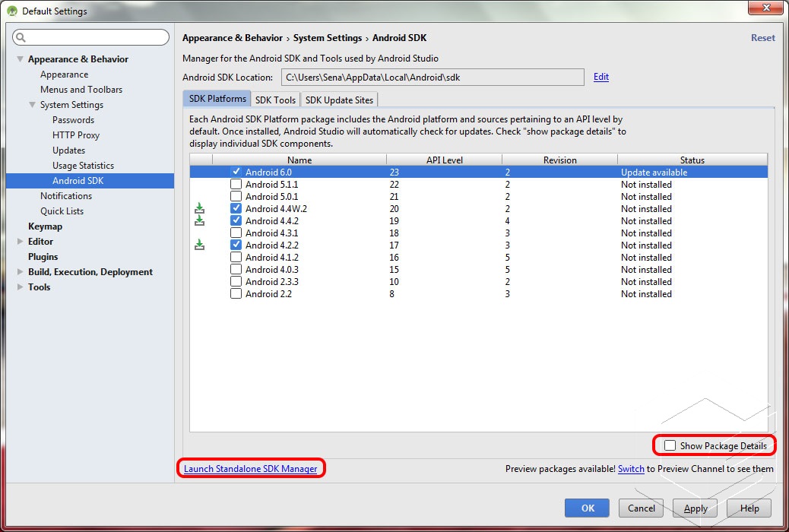Select Usage Statistics in settings tree
Viewport: 789px width, 532px height.
[83, 166]
